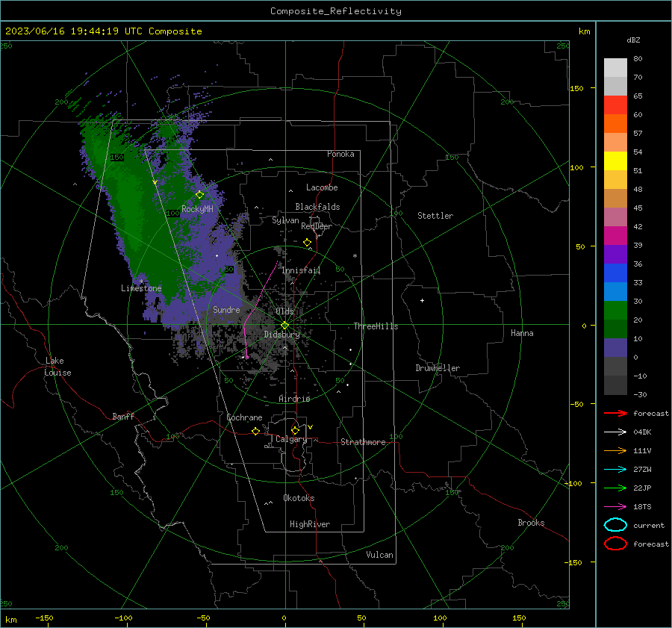This screenshot has width=672, height=628.
Task: Click the forecast label beside red ellipse
Action: (x=651, y=544)
